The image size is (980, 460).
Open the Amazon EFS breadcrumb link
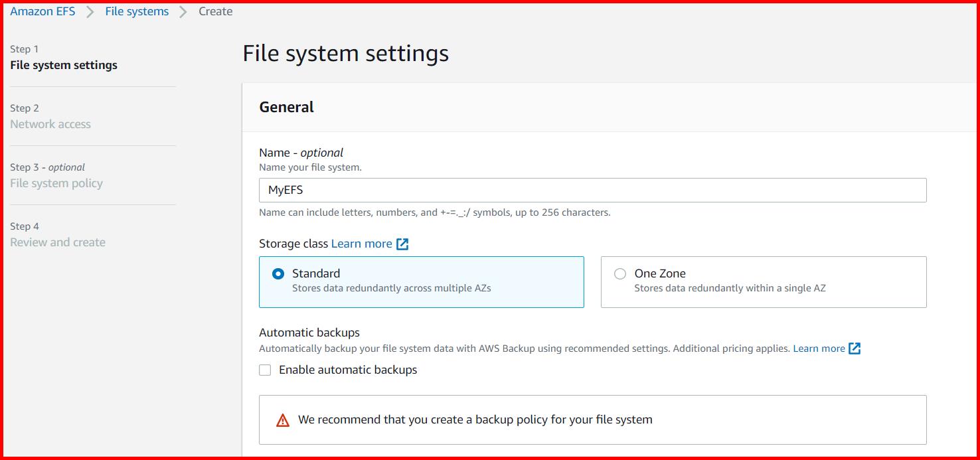pyautogui.click(x=42, y=11)
